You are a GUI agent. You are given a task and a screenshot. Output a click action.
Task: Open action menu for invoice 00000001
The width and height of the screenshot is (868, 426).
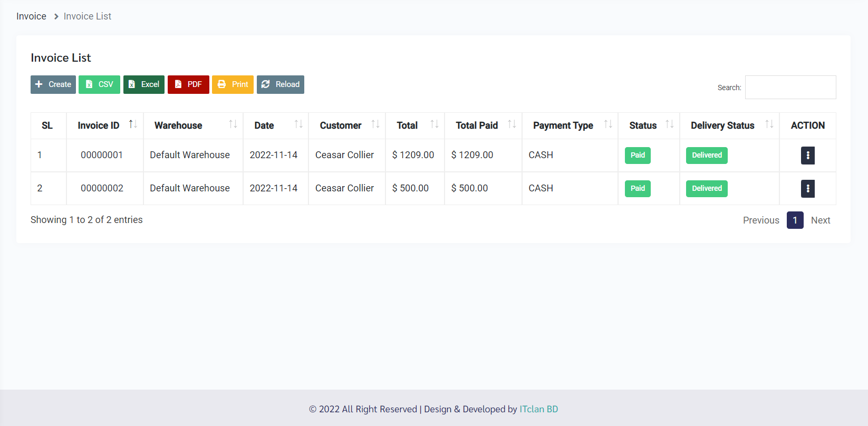[807, 156]
